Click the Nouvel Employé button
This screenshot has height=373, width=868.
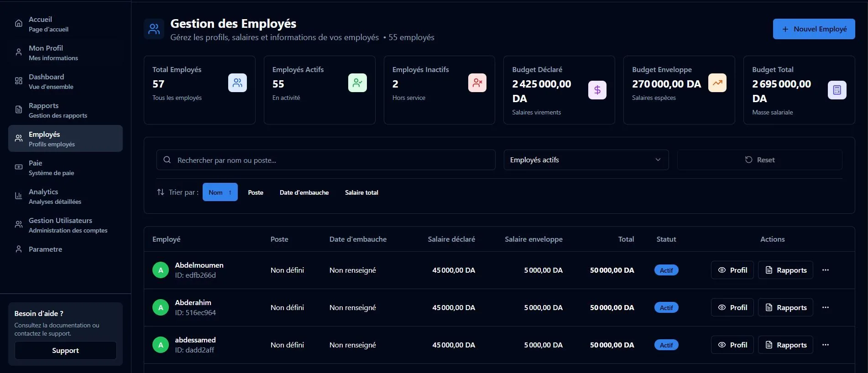pos(814,29)
